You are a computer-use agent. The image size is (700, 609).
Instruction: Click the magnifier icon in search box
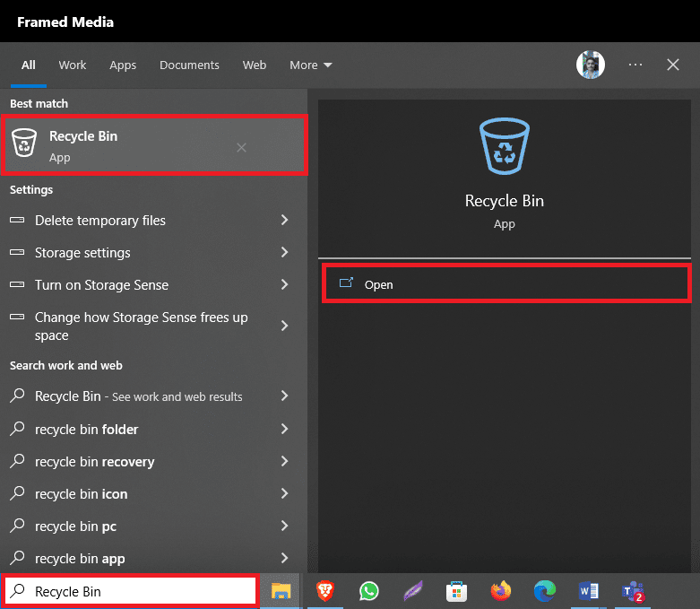point(17,591)
